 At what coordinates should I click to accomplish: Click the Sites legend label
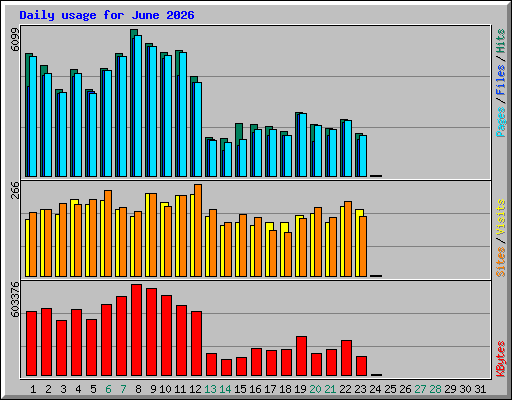[501, 262]
